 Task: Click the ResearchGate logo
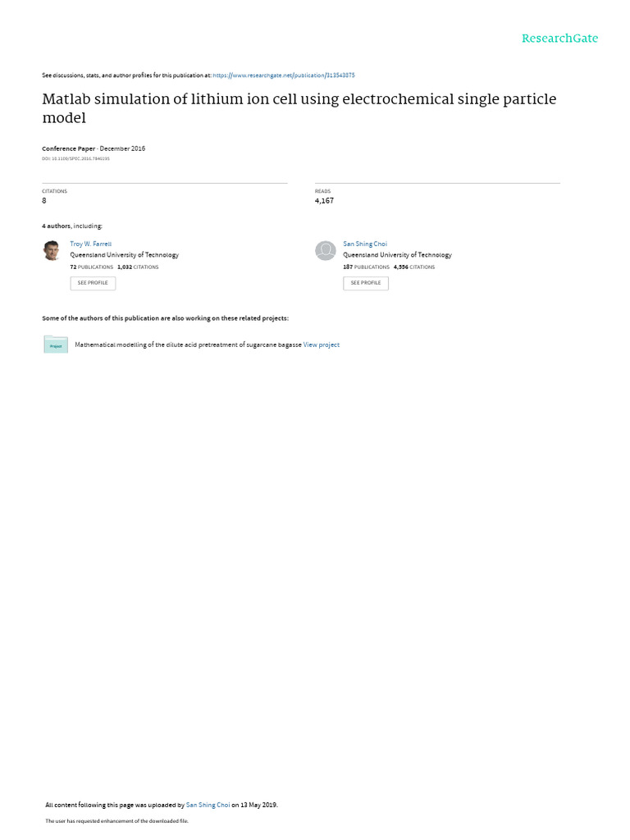pos(559,38)
